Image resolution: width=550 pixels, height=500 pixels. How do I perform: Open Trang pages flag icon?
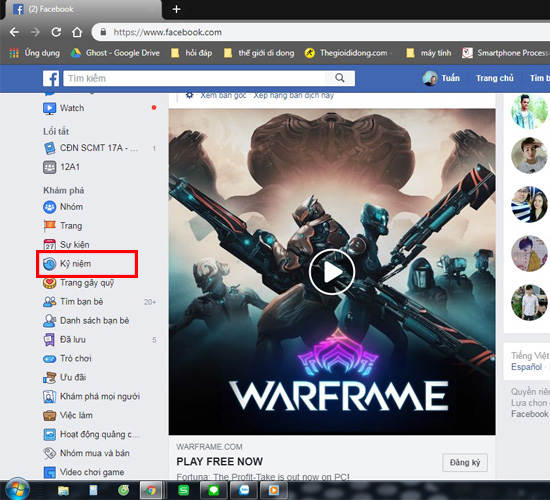pos(49,226)
